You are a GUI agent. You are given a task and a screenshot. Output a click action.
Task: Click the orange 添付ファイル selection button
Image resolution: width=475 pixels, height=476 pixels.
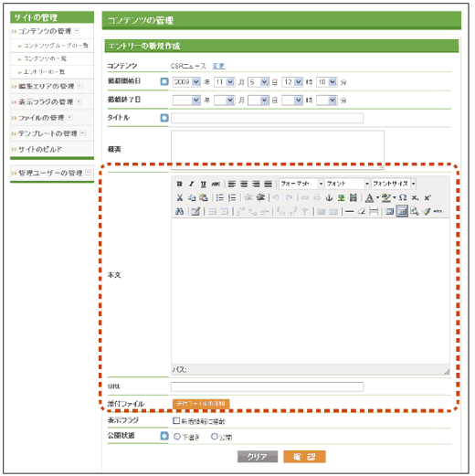(x=201, y=404)
